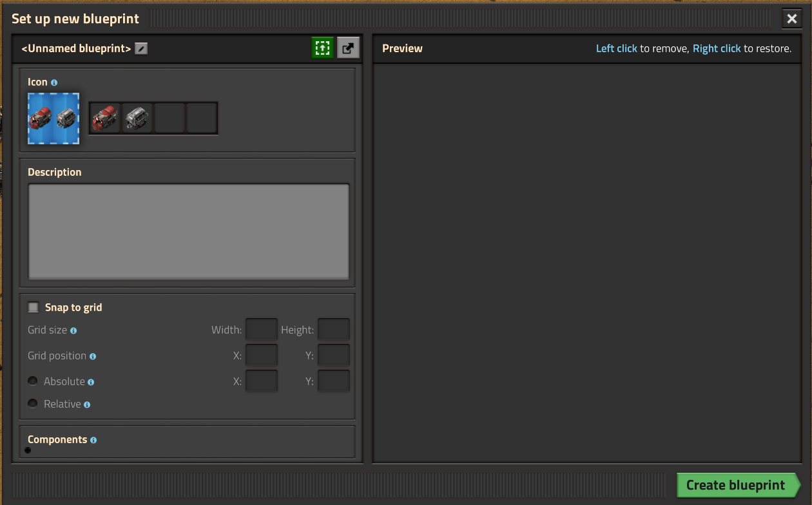Click the Create blueprint button
Viewport: 812px width, 505px height.
[735, 485]
